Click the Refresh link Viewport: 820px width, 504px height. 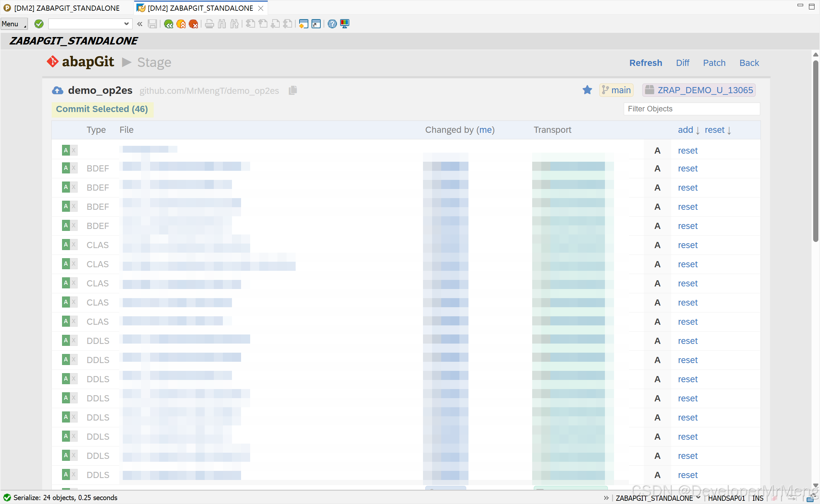[646, 63]
